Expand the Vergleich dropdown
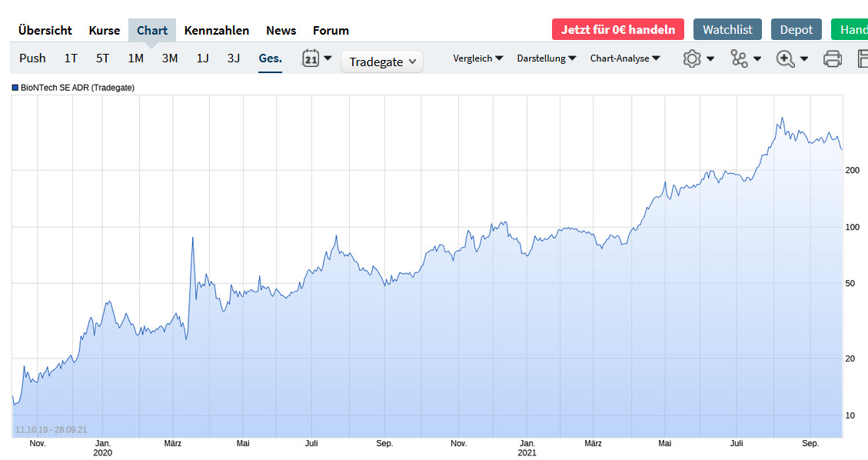 click(x=477, y=58)
